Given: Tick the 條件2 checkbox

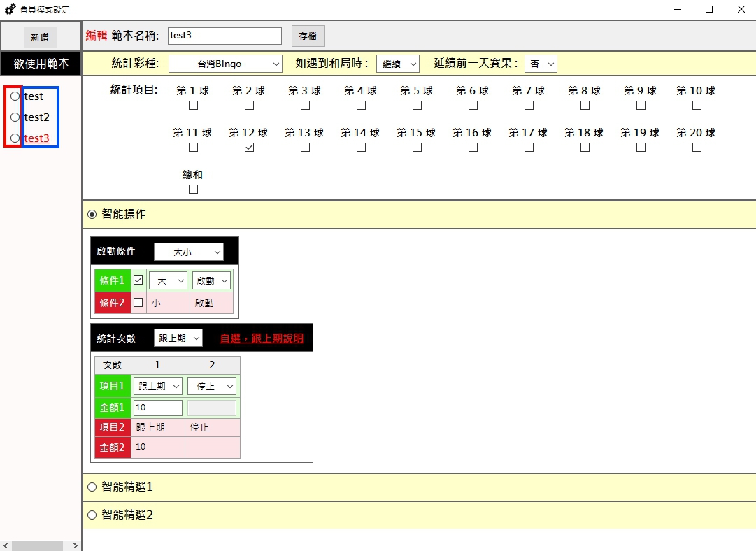Looking at the screenshot, I should (138, 303).
